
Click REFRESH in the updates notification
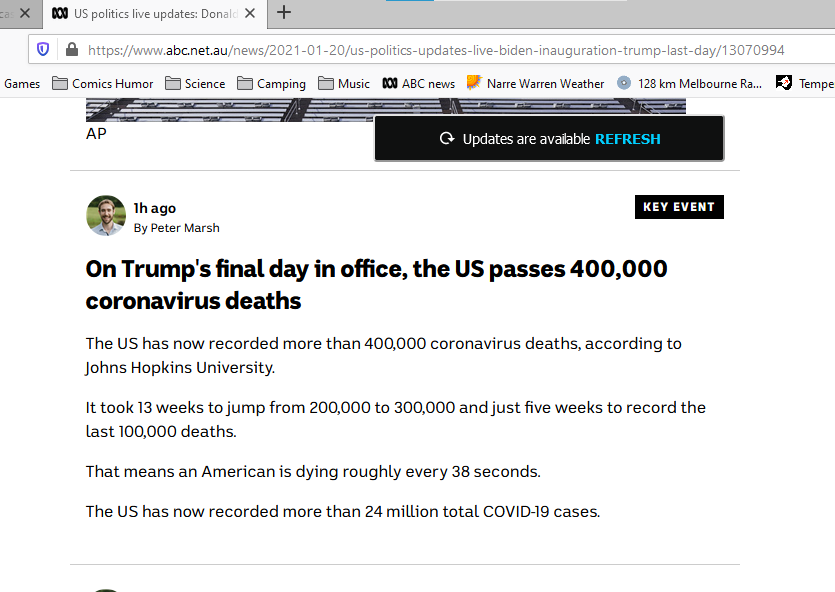[x=627, y=139]
